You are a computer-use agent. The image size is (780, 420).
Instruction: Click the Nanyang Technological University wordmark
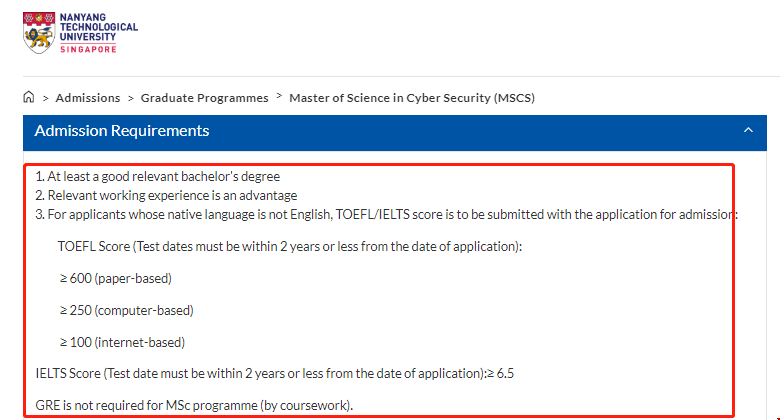coord(99,25)
